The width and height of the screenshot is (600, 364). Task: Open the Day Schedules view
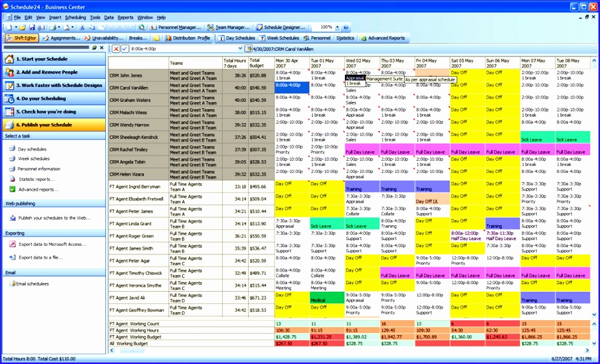tap(236, 38)
